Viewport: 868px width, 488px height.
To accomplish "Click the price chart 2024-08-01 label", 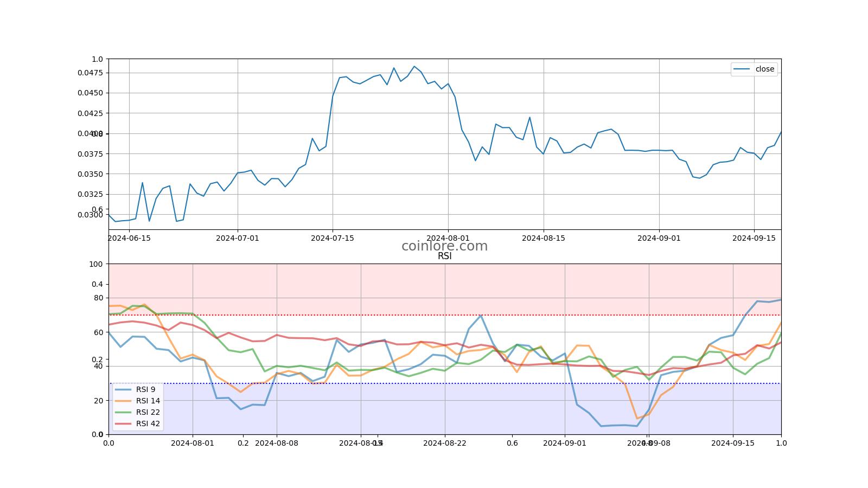I will 448,237.
